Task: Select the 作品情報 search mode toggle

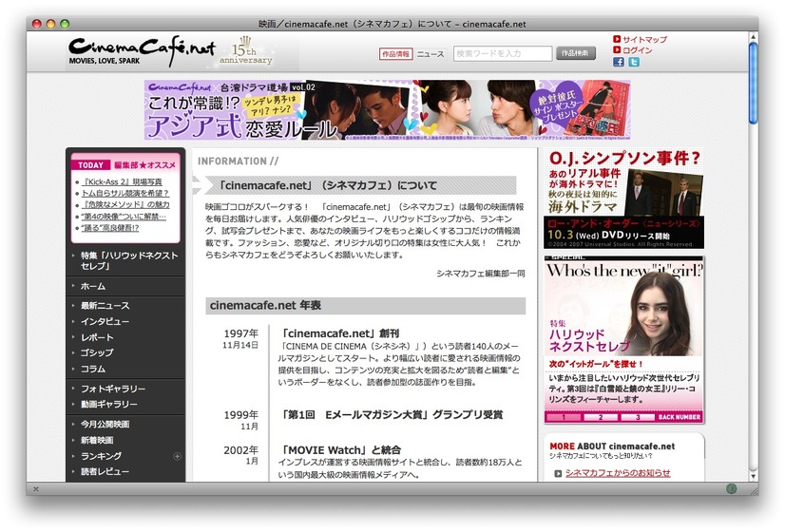Action: point(395,54)
